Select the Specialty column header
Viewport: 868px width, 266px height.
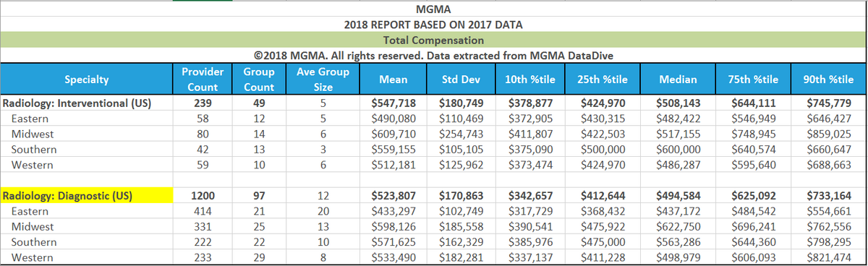coord(86,80)
